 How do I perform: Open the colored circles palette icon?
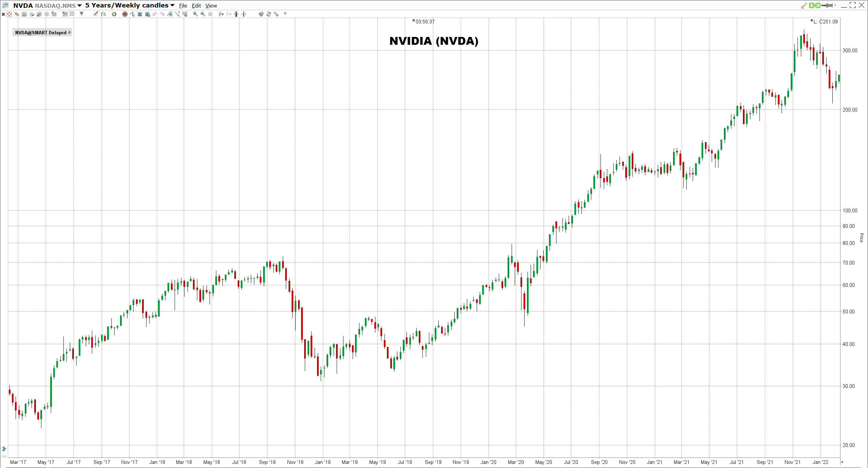pos(261,14)
